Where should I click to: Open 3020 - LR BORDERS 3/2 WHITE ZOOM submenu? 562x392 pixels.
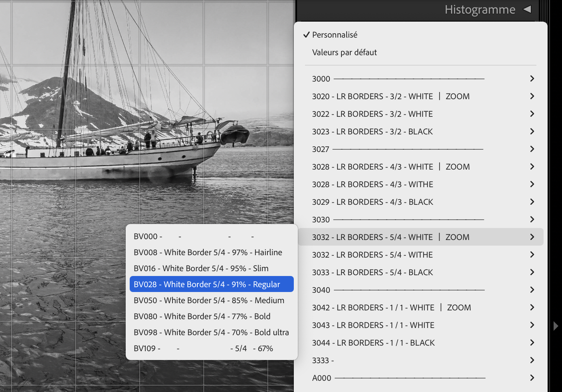(391, 96)
